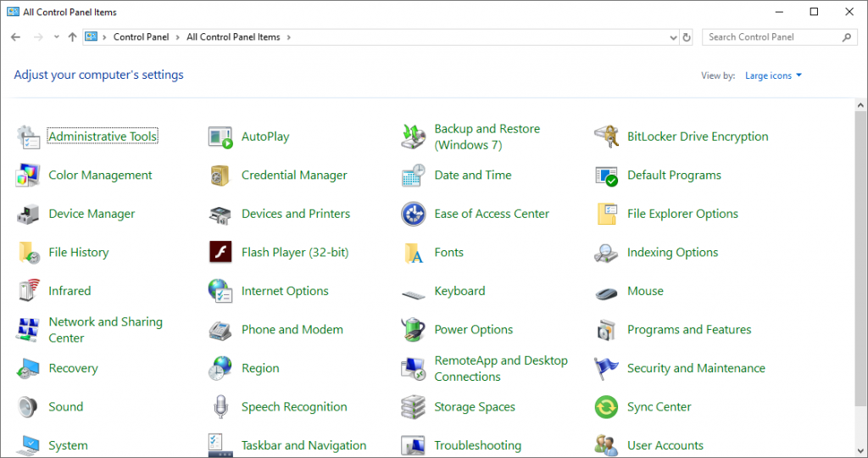
Task: Open the System link
Action: point(68,445)
